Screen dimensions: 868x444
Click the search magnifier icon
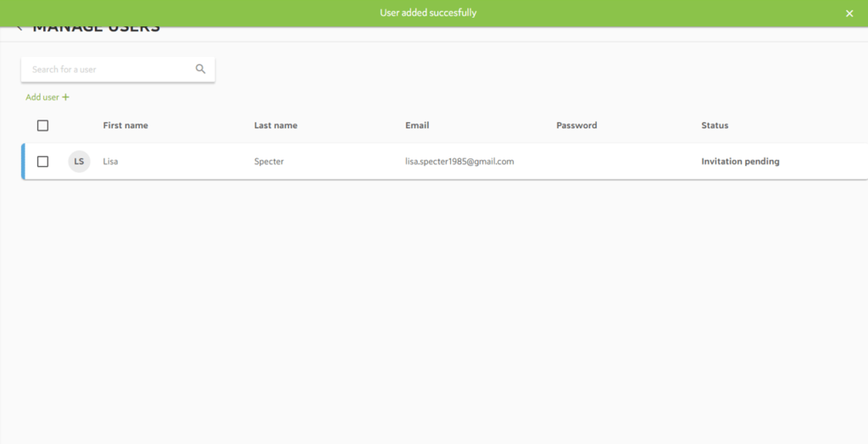[x=200, y=69]
